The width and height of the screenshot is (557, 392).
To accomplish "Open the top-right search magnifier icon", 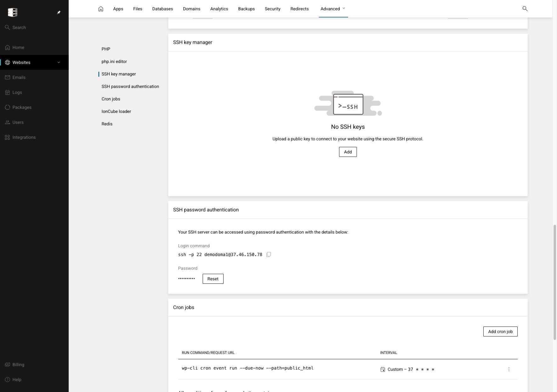I will click(x=525, y=8).
